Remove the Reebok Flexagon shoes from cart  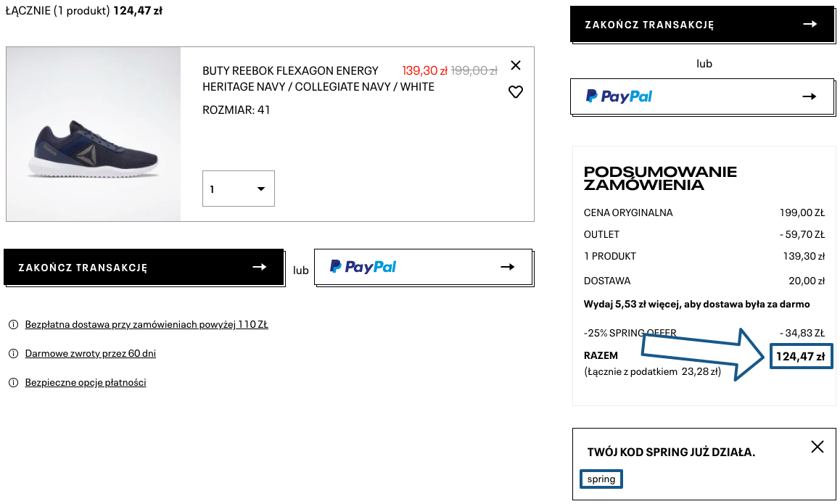pyautogui.click(x=516, y=65)
